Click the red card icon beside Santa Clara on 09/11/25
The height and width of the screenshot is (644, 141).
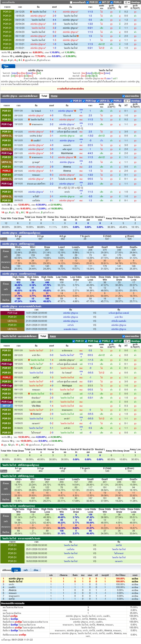[30, 157]
